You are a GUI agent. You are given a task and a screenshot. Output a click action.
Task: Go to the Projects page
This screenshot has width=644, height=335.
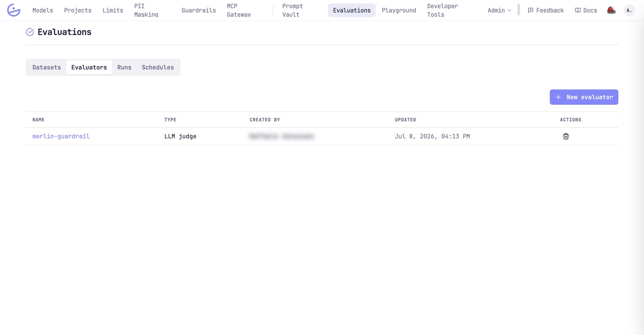pyautogui.click(x=78, y=10)
